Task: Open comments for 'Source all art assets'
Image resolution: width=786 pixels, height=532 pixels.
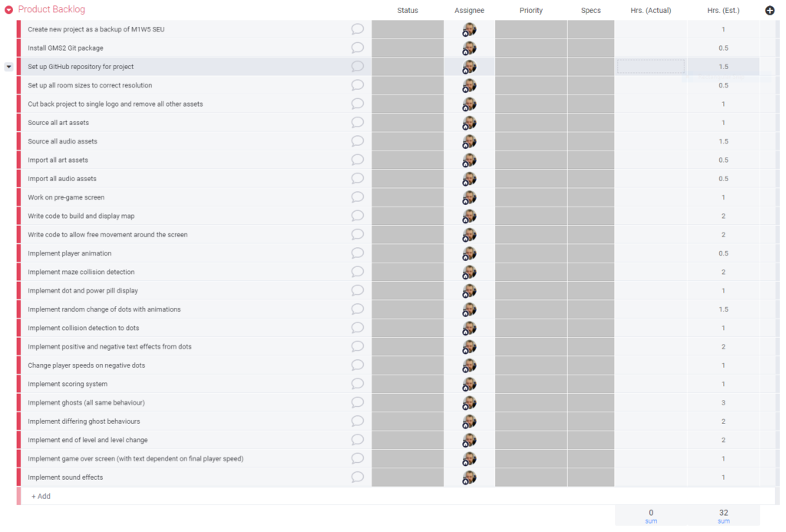Action: pyautogui.click(x=357, y=123)
